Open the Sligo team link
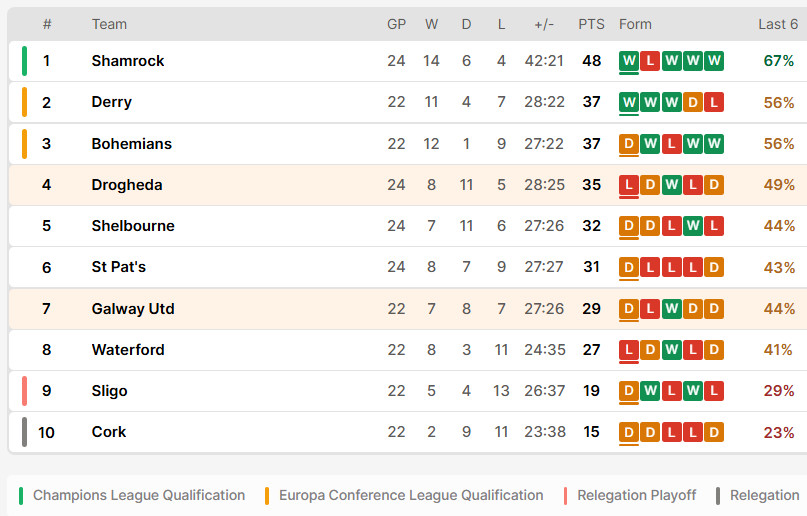Image resolution: width=807 pixels, height=516 pixels. click(110, 391)
